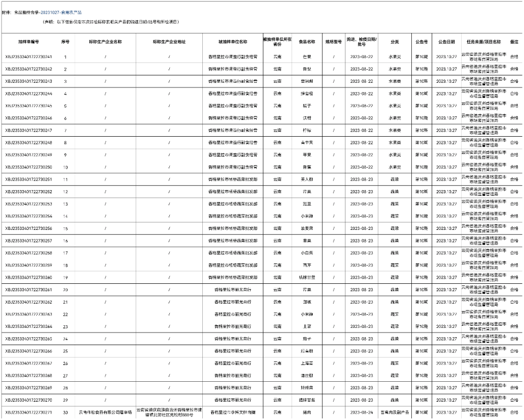Select sample ID cell XBJ23533401722730271

29,412
